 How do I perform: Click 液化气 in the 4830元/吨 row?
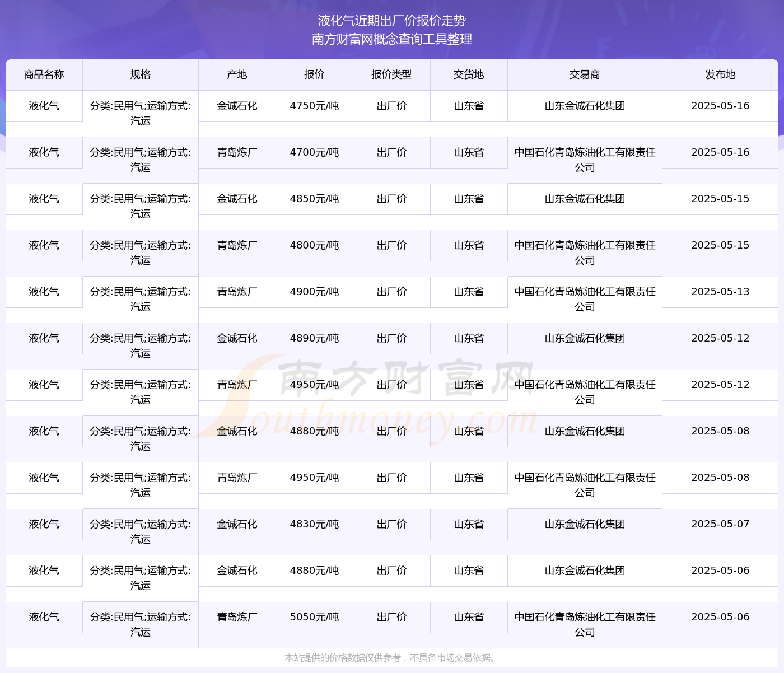(44, 524)
